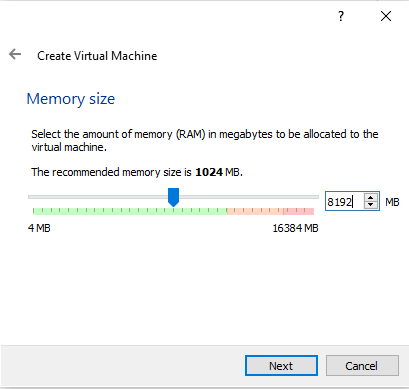Click the green zone of the memory scale
Image resolution: width=409 pixels, height=389 pixels.
pyautogui.click(x=130, y=211)
